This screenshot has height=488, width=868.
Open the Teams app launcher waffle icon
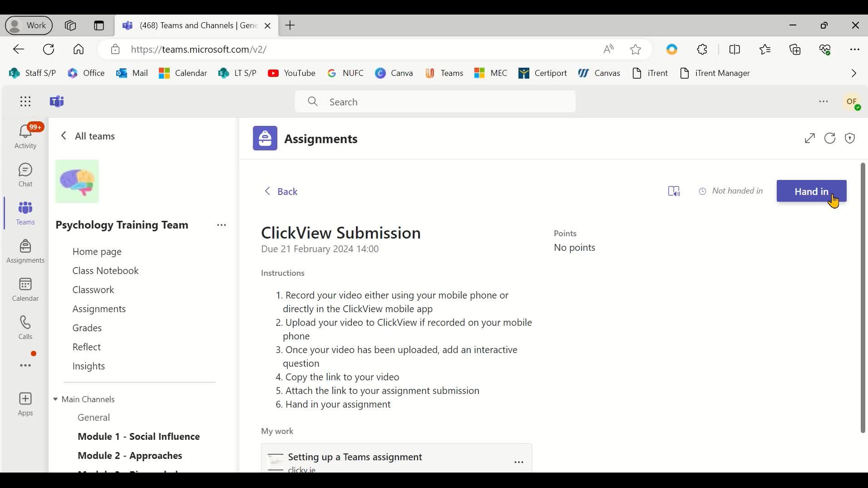25,101
